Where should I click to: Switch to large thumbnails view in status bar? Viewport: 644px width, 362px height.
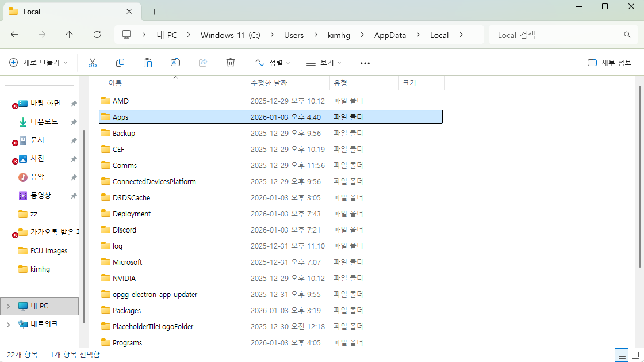[x=636, y=355]
